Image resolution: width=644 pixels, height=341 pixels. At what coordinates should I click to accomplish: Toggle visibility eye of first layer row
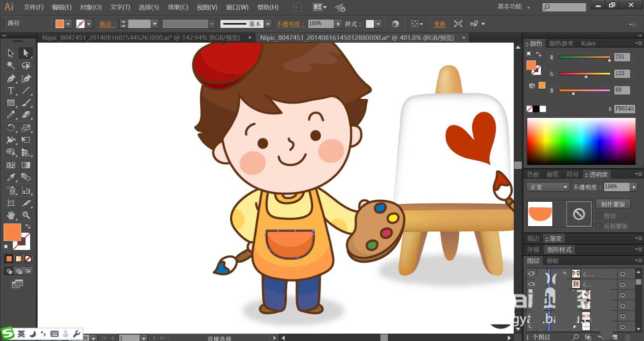pyautogui.click(x=531, y=273)
